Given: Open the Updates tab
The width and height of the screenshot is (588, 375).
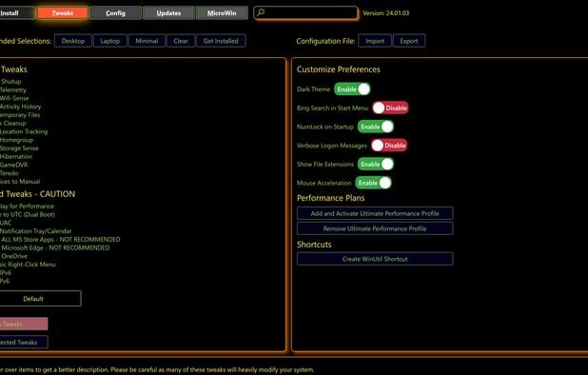Looking at the screenshot, I should pos(168,12).
